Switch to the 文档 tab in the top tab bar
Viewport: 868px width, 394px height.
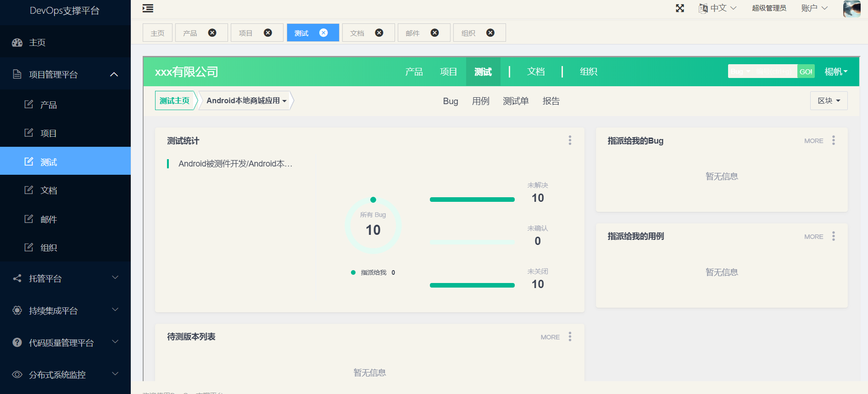357,33
